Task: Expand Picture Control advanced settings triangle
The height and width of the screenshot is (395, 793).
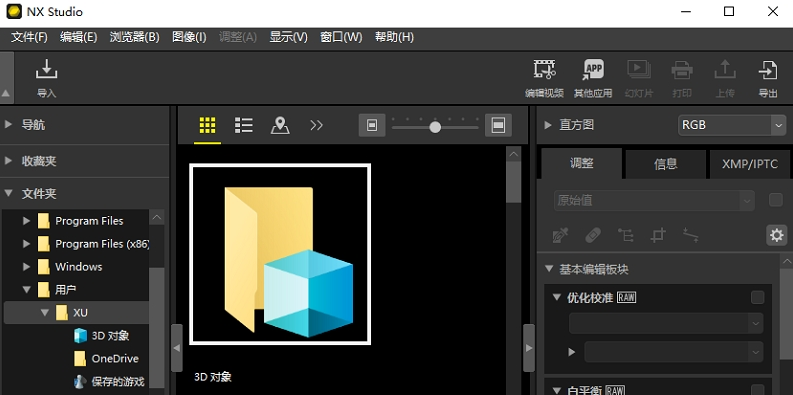Action: click(572, 352)
